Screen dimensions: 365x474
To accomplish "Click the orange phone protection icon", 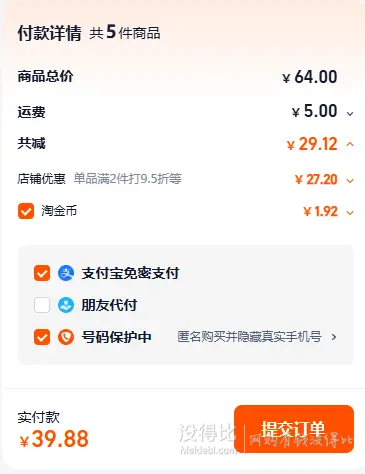I will (x=66, y=337).
